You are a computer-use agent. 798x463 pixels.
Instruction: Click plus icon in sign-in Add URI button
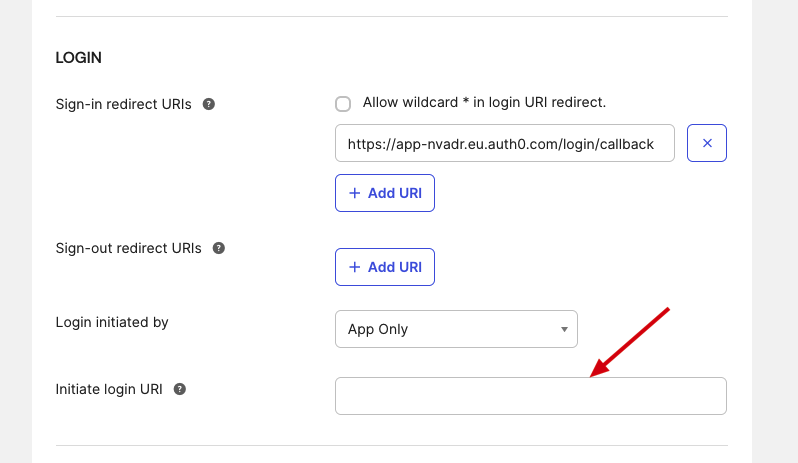click(354, 193)
